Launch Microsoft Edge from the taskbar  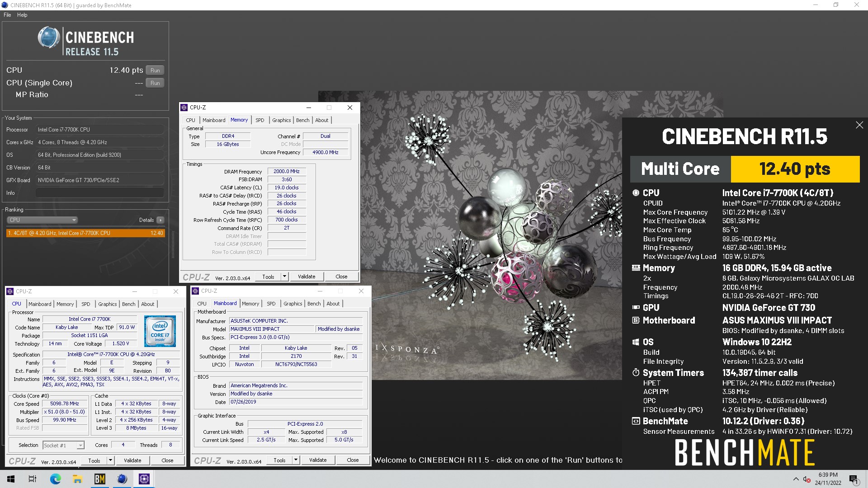(55, 479)
